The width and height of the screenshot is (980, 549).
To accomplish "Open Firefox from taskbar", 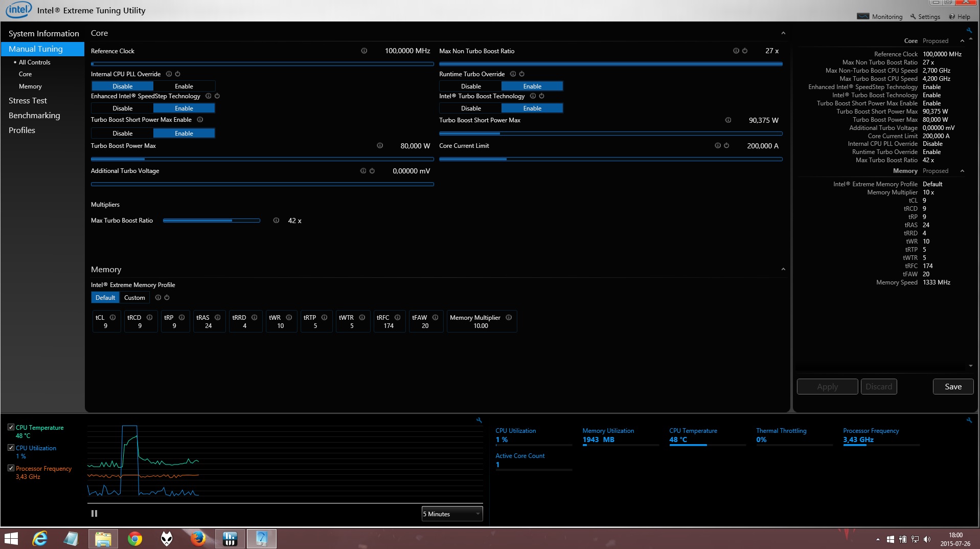I will click(198, 538).
